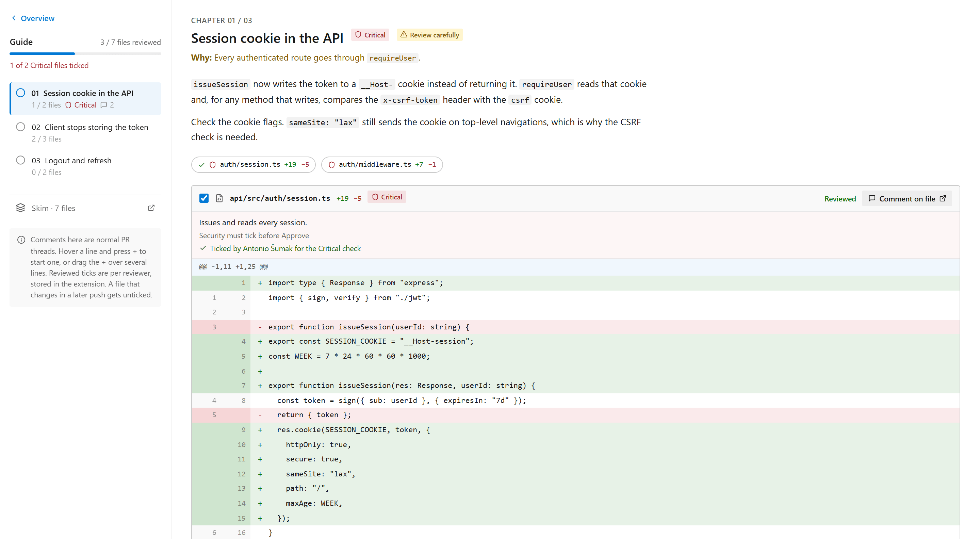Click the plus marker on new line 1
Image resolution: width=980 pixels, height=539 pixels.
click(x=260, y=283)
